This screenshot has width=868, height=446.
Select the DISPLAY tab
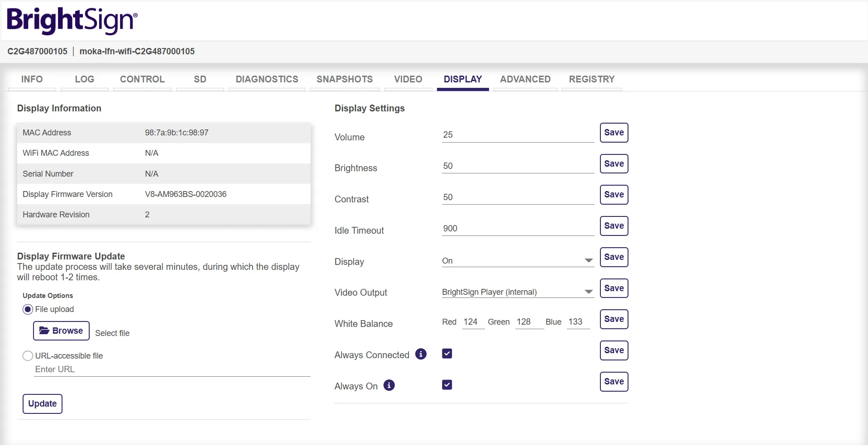point(463,79)
